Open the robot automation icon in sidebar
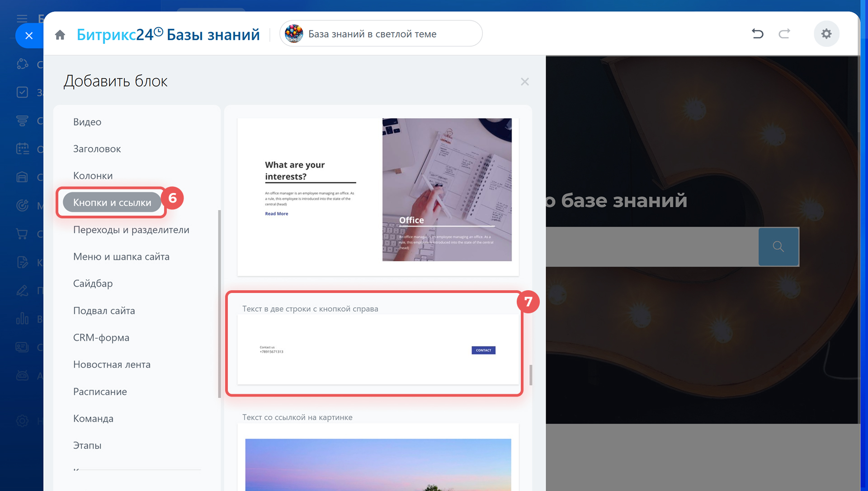Viewport: 868px width, 491px height. 22,375
